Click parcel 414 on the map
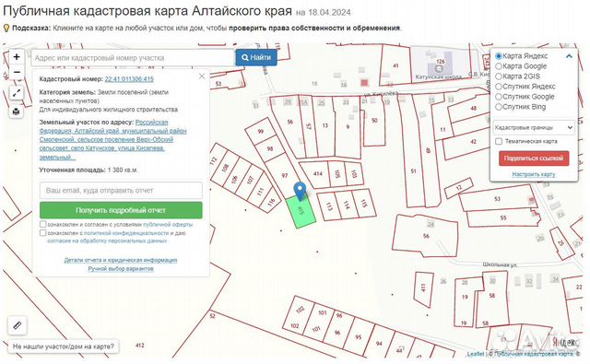Viewport: 590px width, 364px height. pos(318,174)
